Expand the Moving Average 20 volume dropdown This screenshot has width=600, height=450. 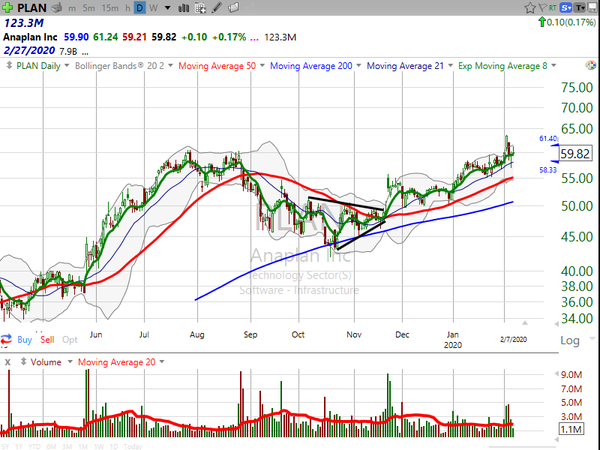coord(162,362)
